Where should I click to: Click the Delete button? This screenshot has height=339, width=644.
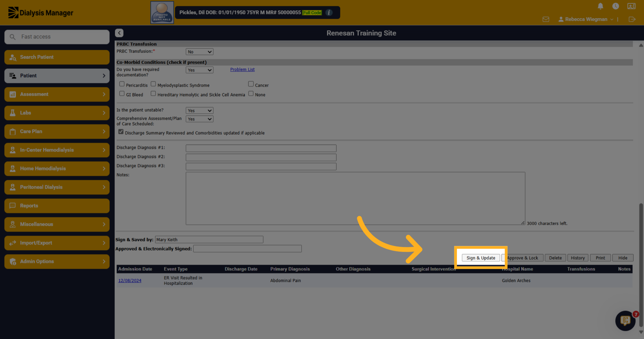pos(555,258)
